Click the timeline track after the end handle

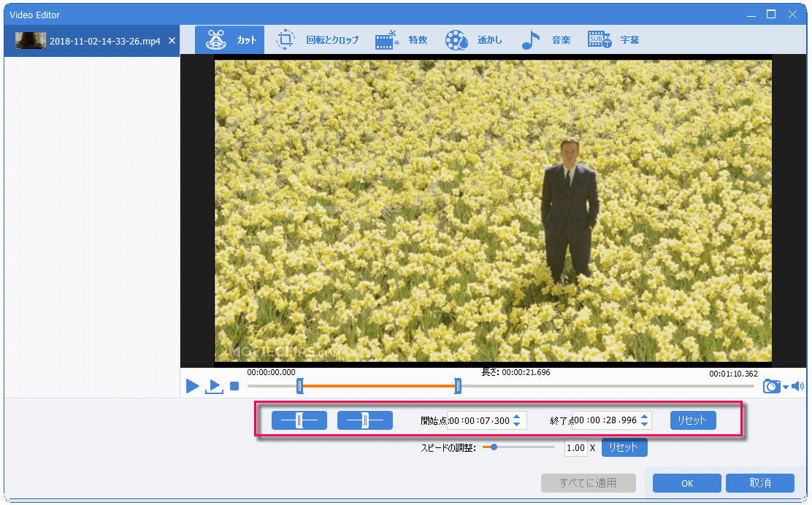[x=608, y=386]
